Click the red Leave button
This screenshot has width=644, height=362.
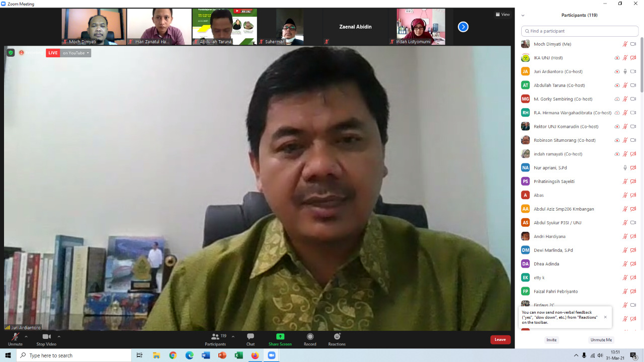(500, 339)
